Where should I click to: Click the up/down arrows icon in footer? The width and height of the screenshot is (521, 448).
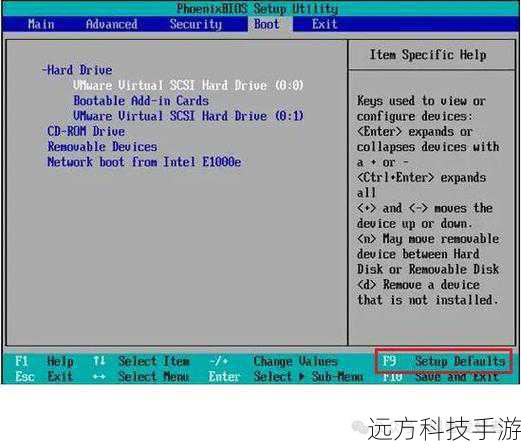click(x=99, y=361)
